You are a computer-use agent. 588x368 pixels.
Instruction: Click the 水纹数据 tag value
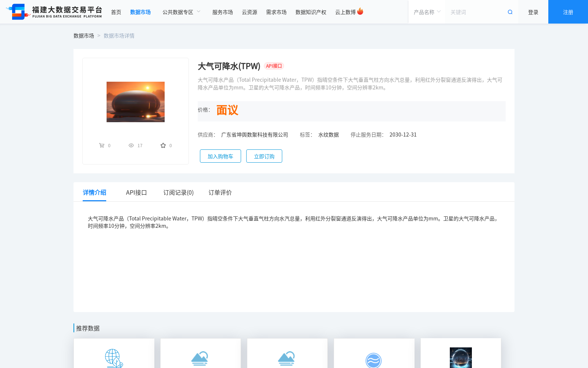[x=329, y=135]
